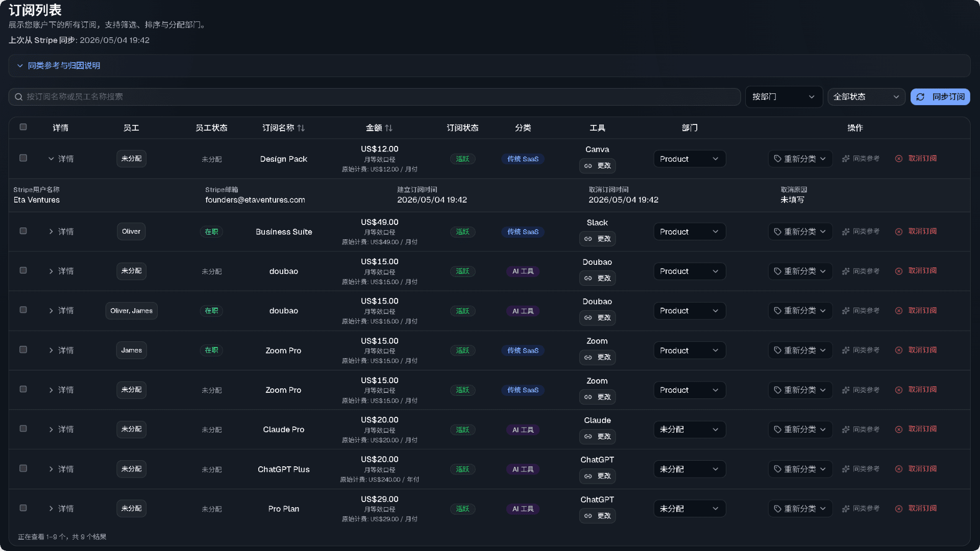Viewport: 980px width, 551px height.
Task: Click 未分配 employee button for Design Pack
Action: pyautogui.click(x=131, y=159)
